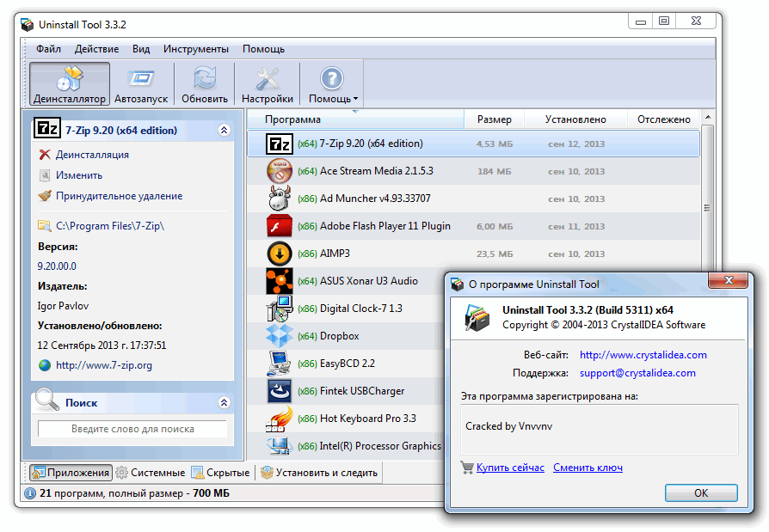
Task: Click the Купить сейчас link
Action: tap(510, 468)
